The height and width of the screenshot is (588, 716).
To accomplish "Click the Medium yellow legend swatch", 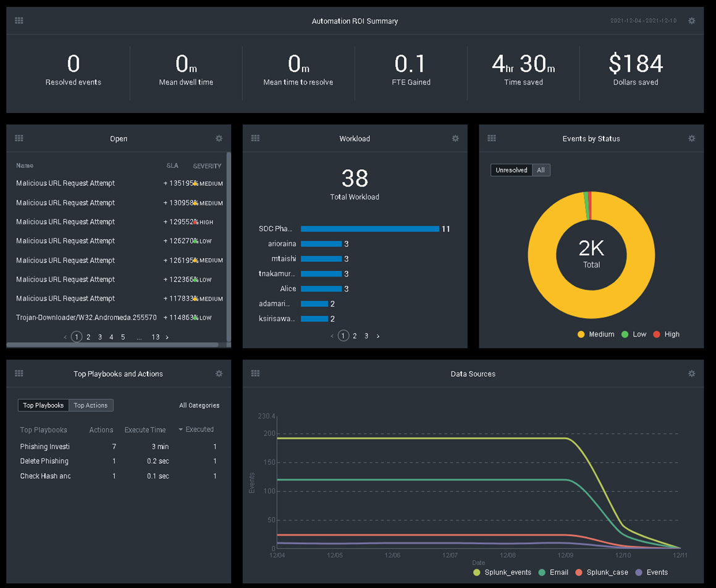I will point(581,334).
